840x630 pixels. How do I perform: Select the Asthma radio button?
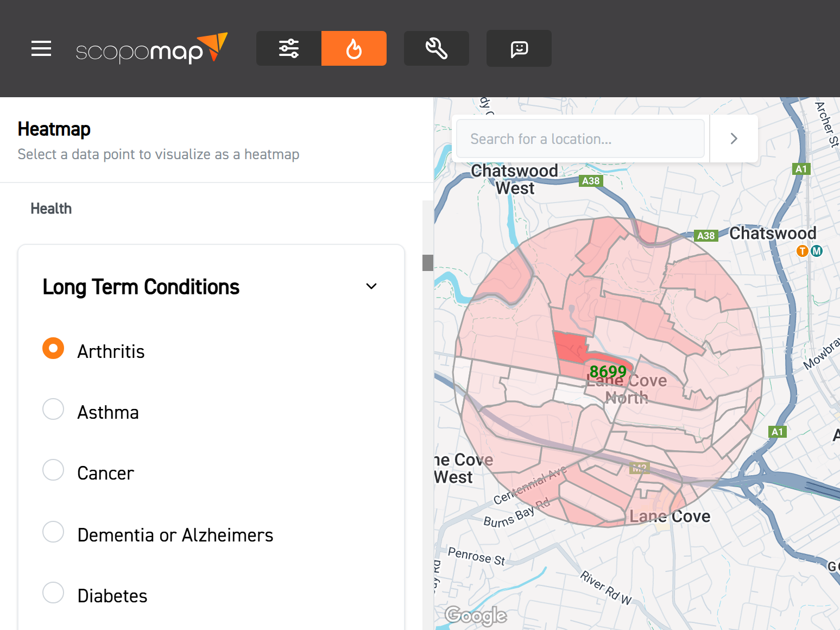(x=53, y=409)
